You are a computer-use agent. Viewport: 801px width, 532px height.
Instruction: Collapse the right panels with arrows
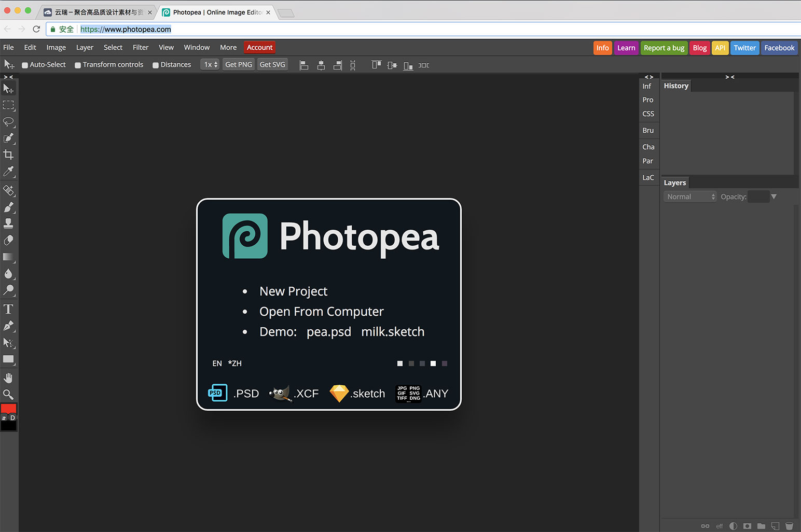[729, 77]
